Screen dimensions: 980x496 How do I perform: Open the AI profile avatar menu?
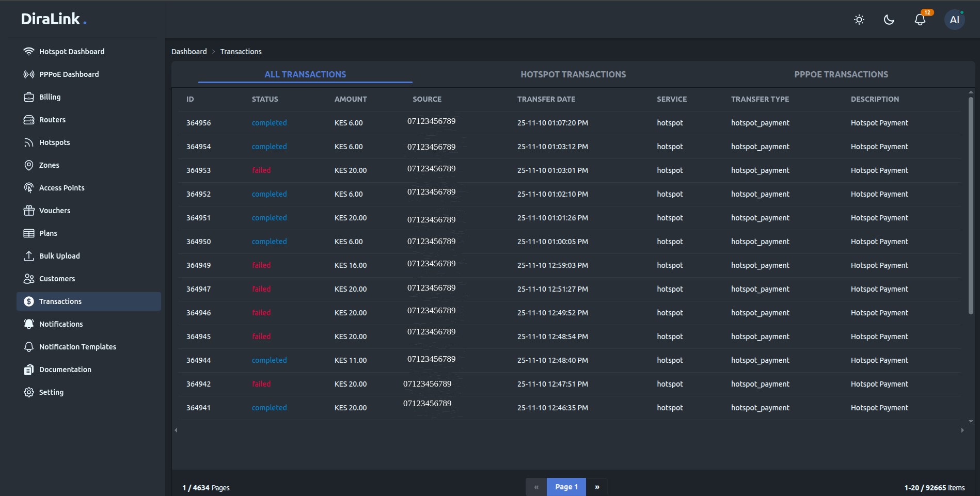pyautogui.click(x=955, y=19)
